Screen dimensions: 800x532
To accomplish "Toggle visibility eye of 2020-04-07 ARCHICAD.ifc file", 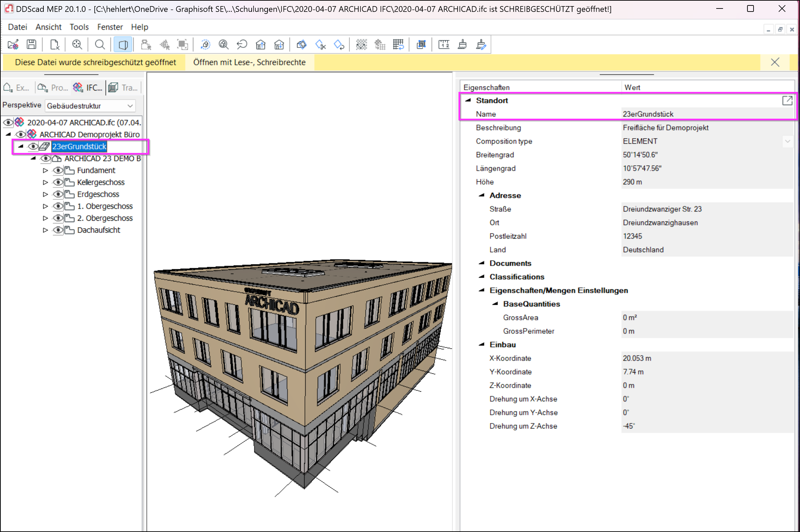I will (x=8, y=122).
